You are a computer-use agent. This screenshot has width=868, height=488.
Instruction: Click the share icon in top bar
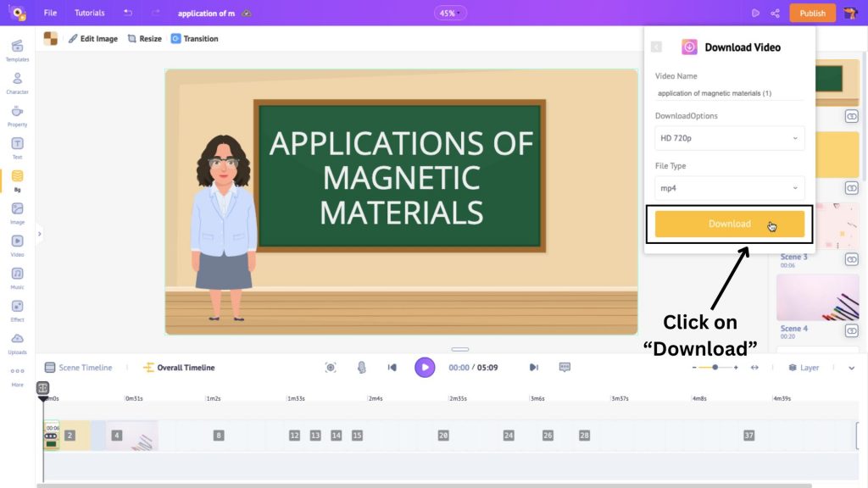[x=775, y=13]
